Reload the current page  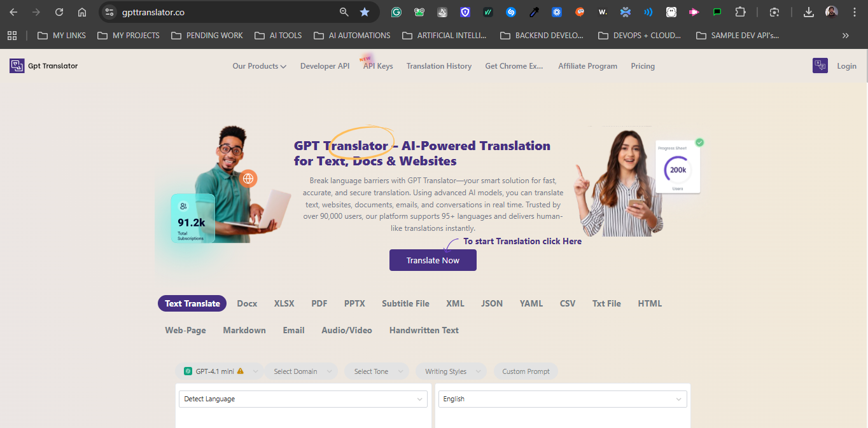(x=59, y=12)
